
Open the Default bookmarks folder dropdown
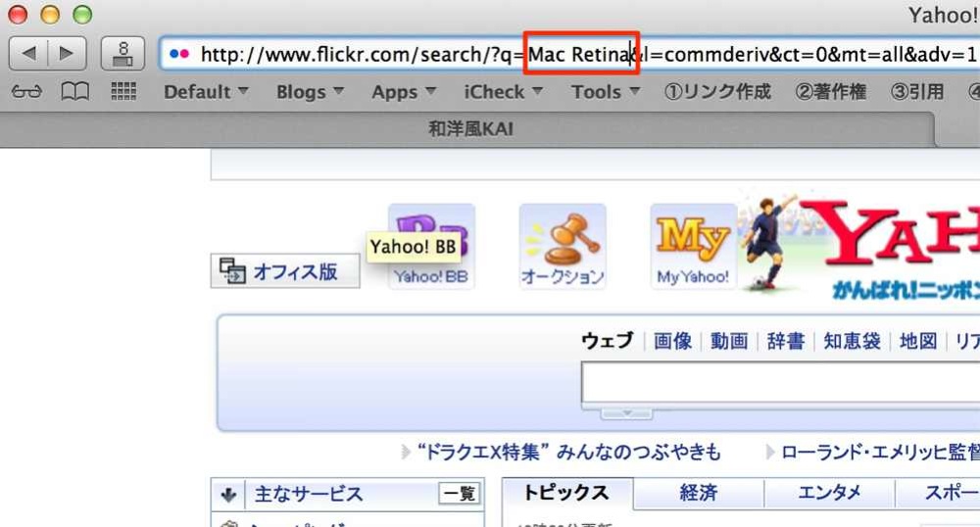point(206,92)
